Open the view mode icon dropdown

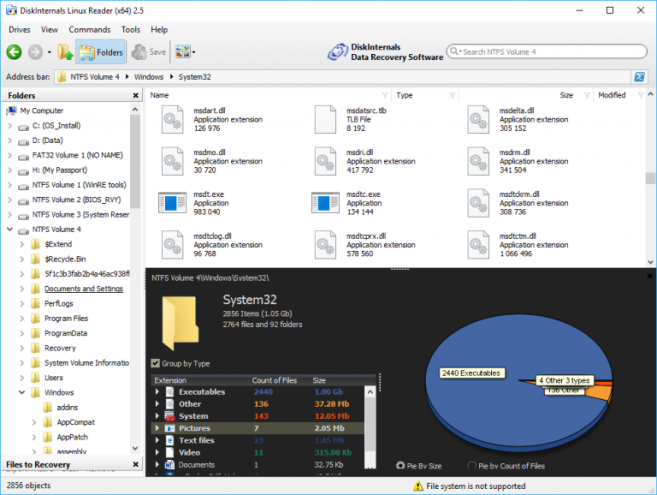coord(185,52)
